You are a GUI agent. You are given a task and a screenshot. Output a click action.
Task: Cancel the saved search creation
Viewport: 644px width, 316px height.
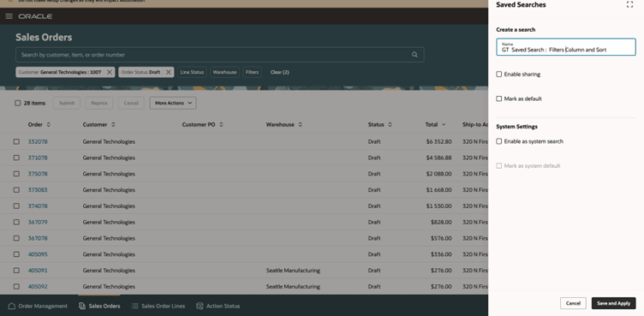(x=573, y=303)
